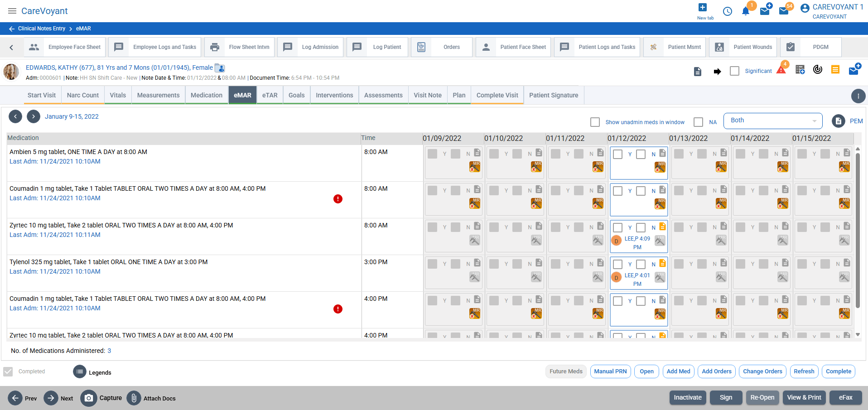Open Employee Face Sheet
868x410 pixels.
pyautogui.click(x=65, y=47)
